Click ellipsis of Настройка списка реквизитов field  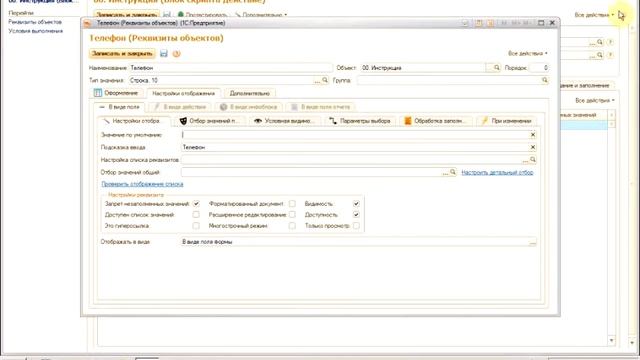525,160
